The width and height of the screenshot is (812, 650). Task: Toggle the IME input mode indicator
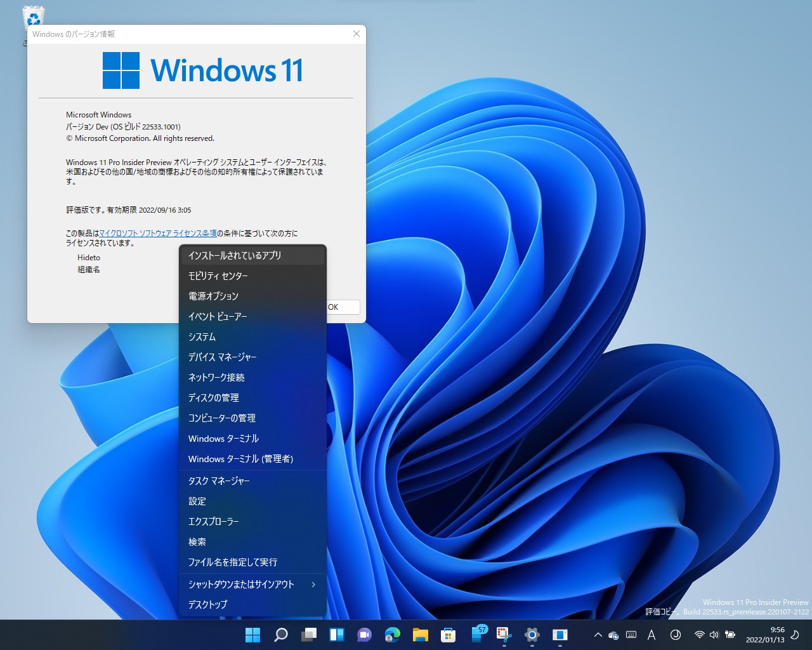[652, 635]
